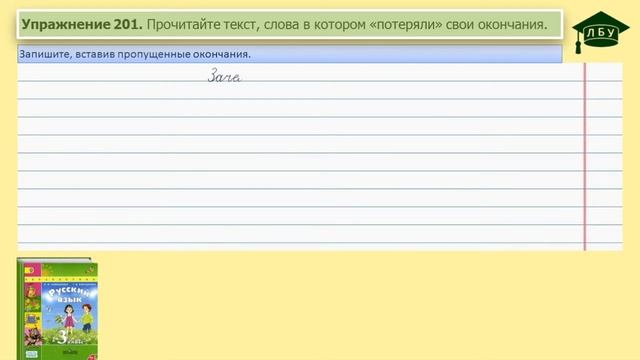Click the text "Прочитайте текст, слова в котором"

256,24
